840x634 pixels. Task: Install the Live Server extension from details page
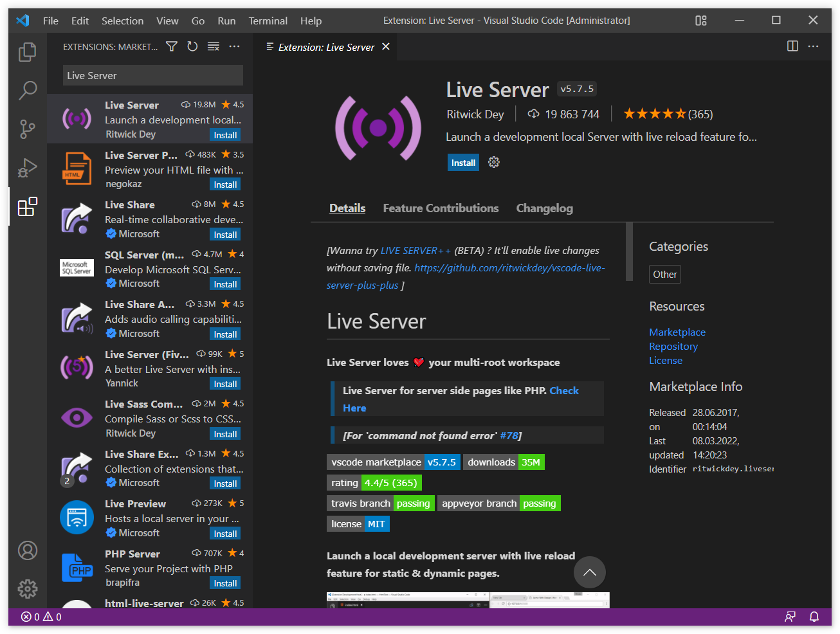coord(463,163)
